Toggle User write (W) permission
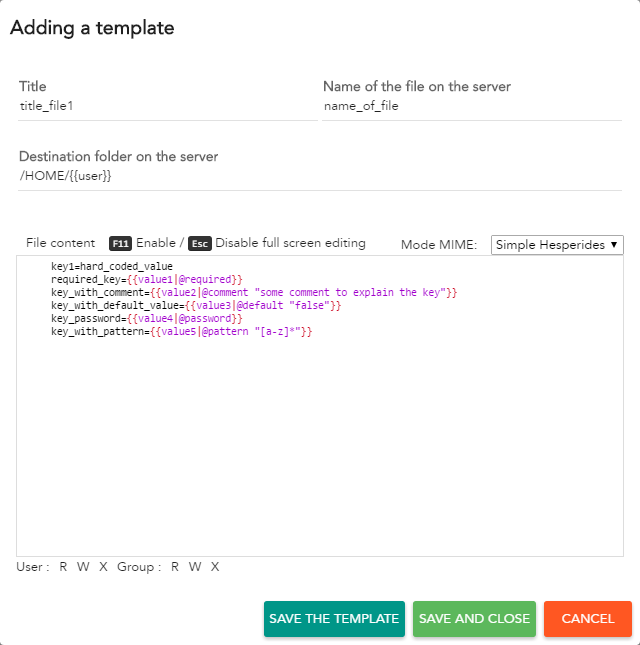640x645 pixels. [83, 567]
